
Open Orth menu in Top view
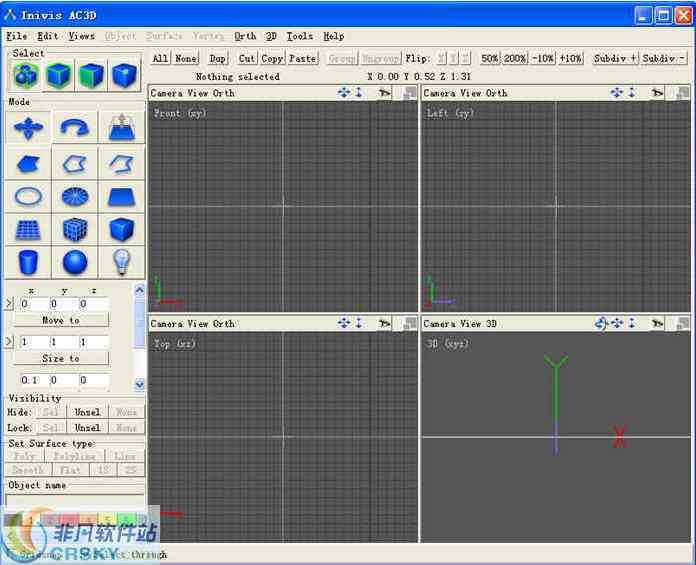(x=223, y=324)
